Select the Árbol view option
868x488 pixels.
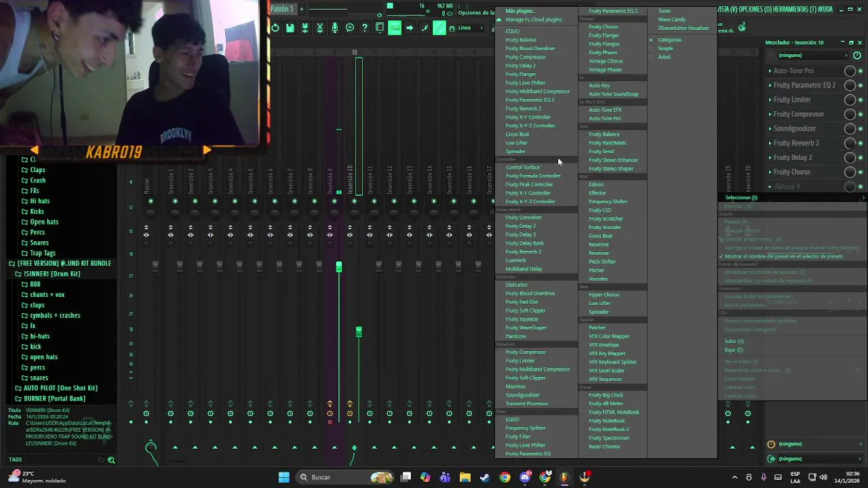click(x=664, y=57)
